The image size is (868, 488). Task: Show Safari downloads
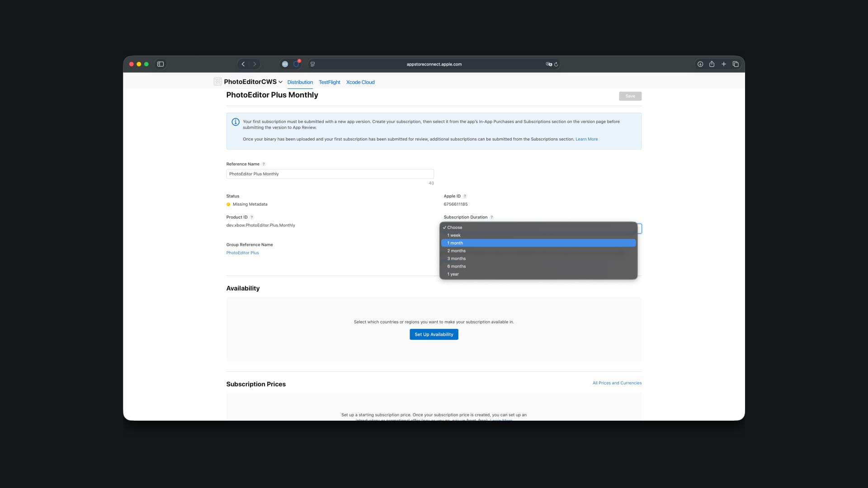coord(700,64)
